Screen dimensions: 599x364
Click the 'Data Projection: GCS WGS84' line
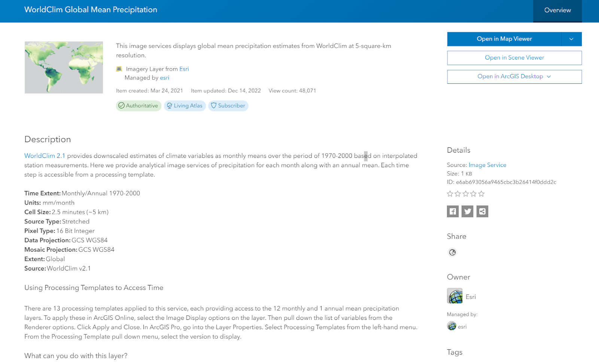[x=66, y=240]
